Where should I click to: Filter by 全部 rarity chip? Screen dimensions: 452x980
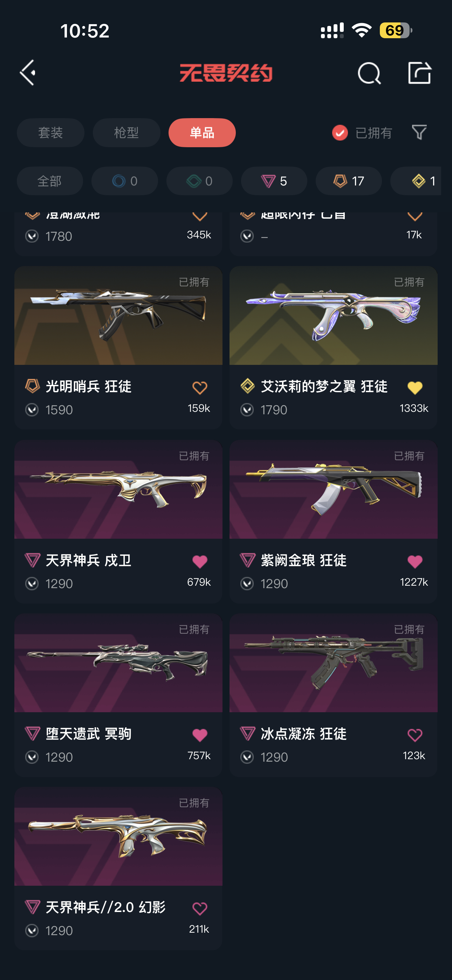pyautogui.click(x=50, y=181)
